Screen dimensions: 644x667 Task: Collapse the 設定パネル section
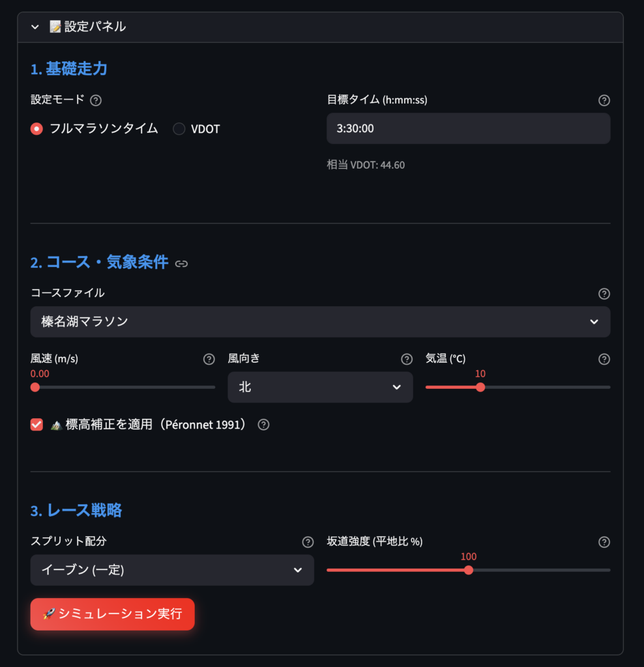point(35,27)
